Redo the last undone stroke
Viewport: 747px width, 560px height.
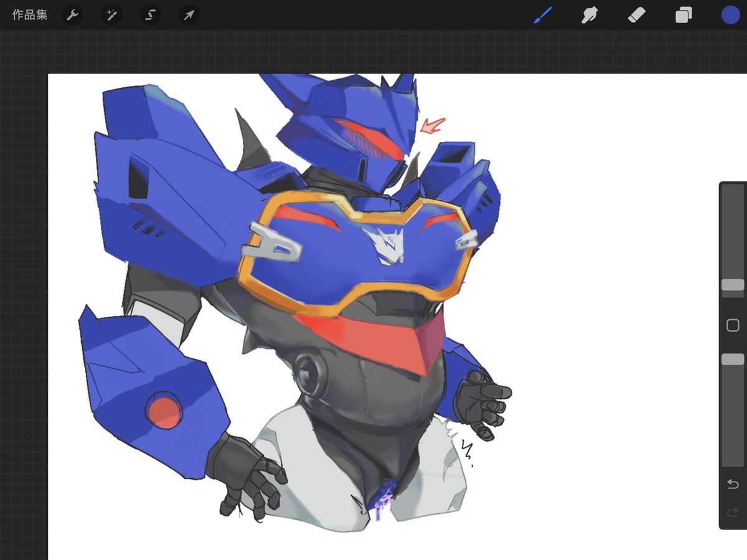click(x=733, y=513)
